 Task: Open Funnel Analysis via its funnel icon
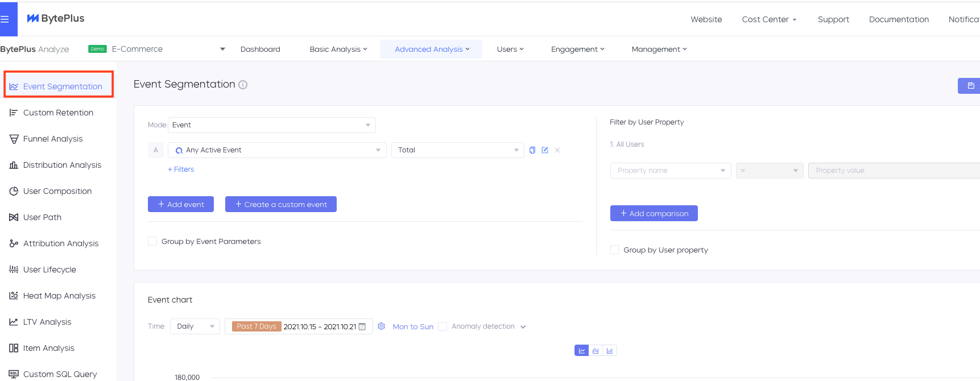pyautogui.click(x=14, y=139)
